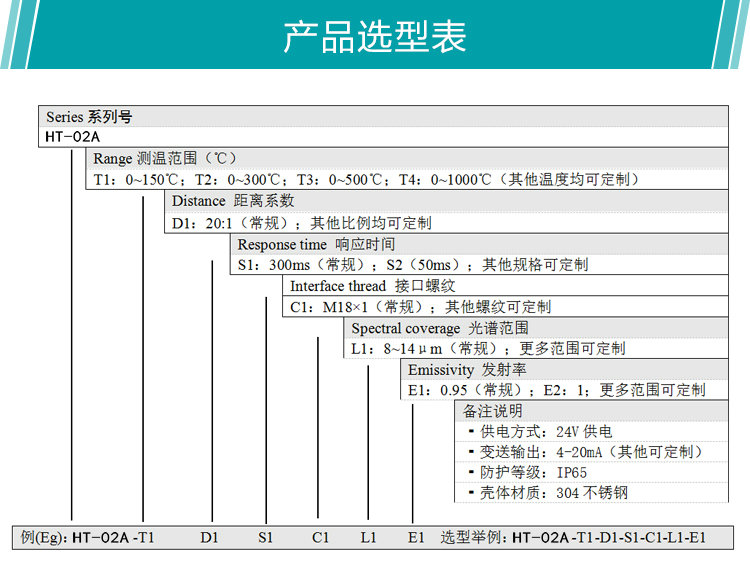This screenshot has width=750, height=582.
Task: Select the Series 系列号 header row
Action: click(89, 117)
